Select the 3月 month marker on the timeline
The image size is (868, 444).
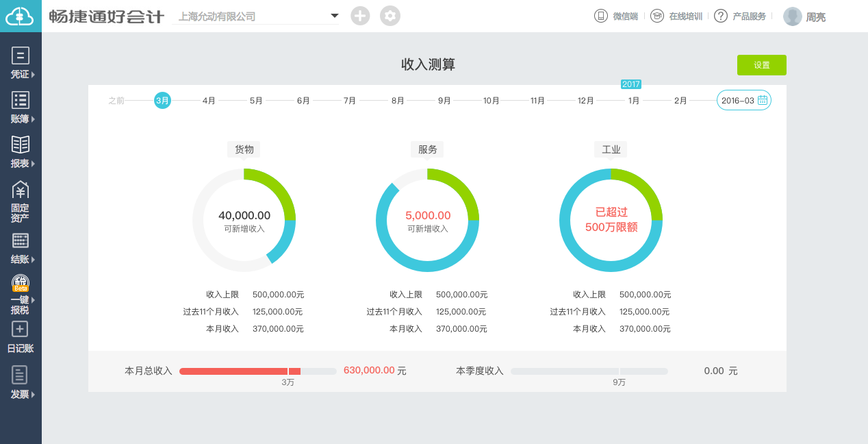[162, 100]
